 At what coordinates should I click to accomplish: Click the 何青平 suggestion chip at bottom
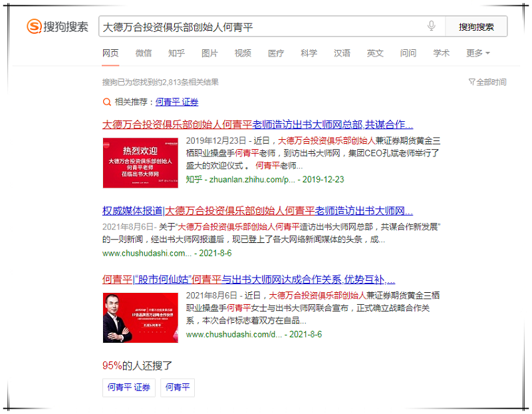point(178,387)
